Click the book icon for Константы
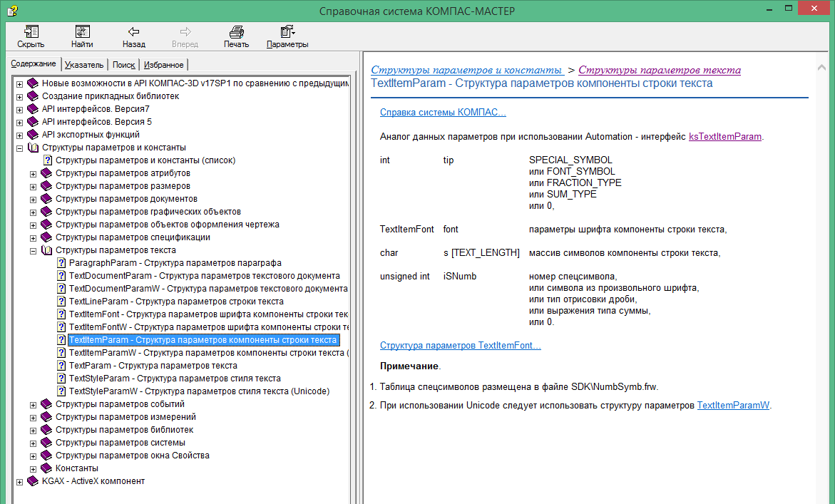 click(47, 468)
